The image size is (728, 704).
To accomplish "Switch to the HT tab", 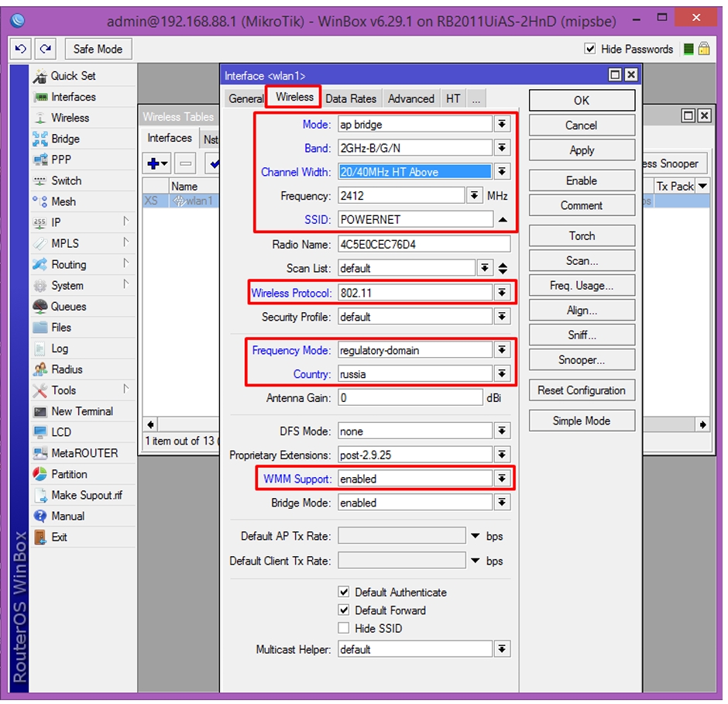I will (x=453, y=98).
